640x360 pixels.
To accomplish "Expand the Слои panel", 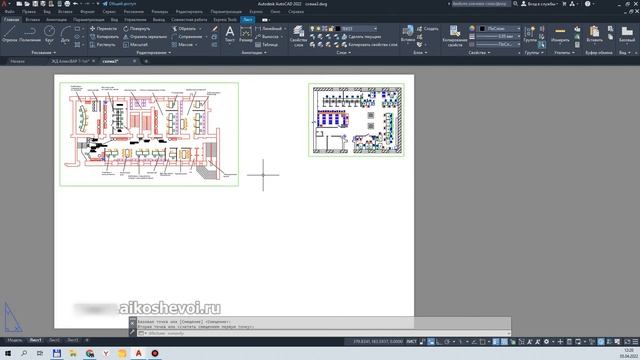I will click(343, 53).
